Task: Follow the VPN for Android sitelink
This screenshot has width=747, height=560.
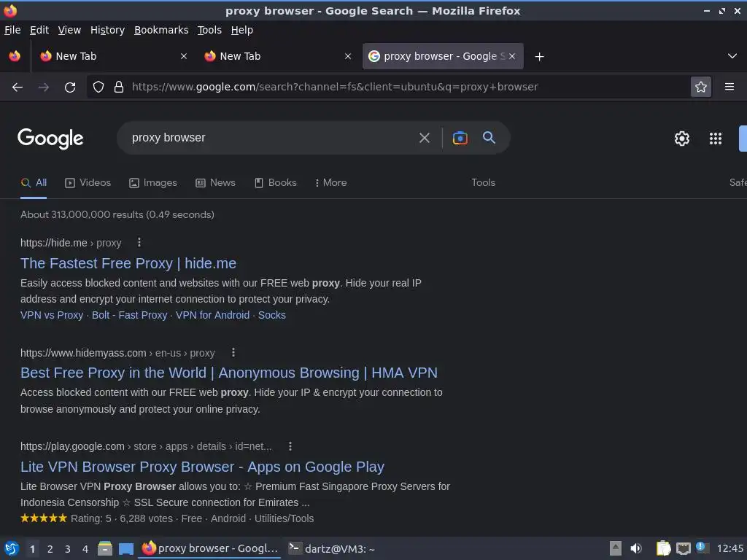Action: pyautogui.click(x=212, y=315)
